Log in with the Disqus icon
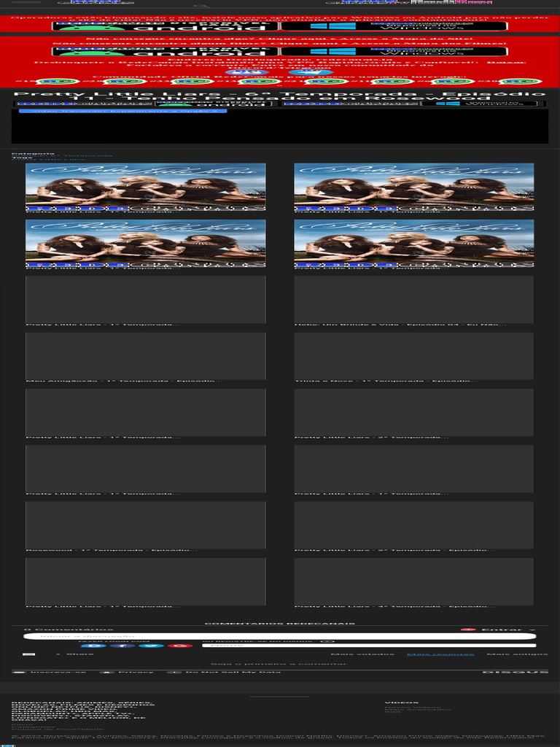The height and width of the screenshot is (747, 560). [93, 646]
